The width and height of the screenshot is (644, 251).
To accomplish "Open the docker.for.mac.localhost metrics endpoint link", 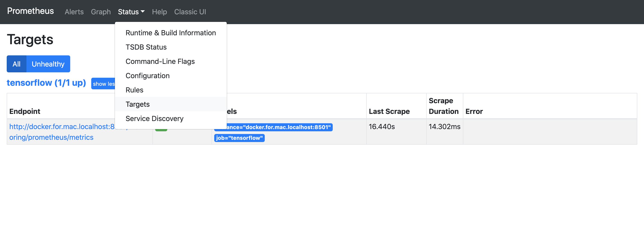I will 62,132.
